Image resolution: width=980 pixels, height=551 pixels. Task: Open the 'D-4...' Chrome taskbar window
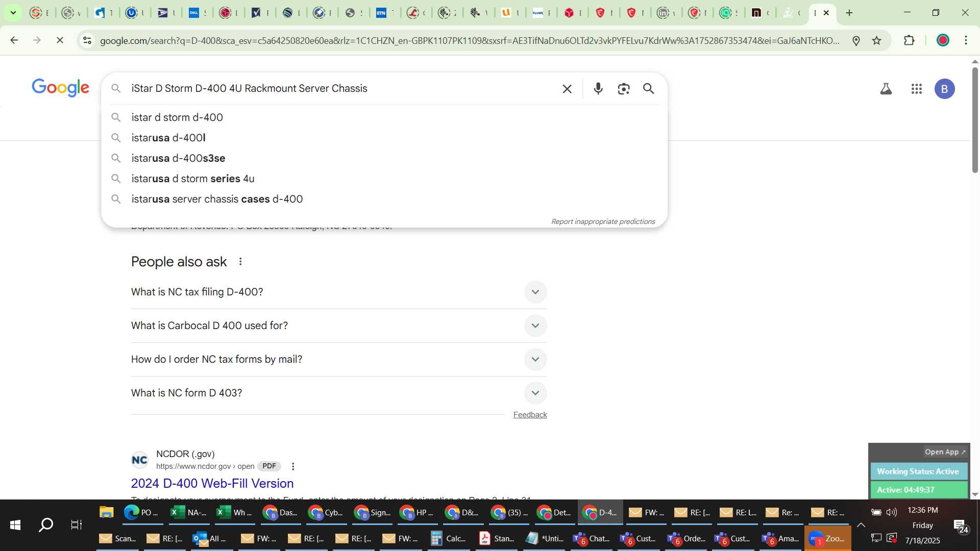click(600, 512)
